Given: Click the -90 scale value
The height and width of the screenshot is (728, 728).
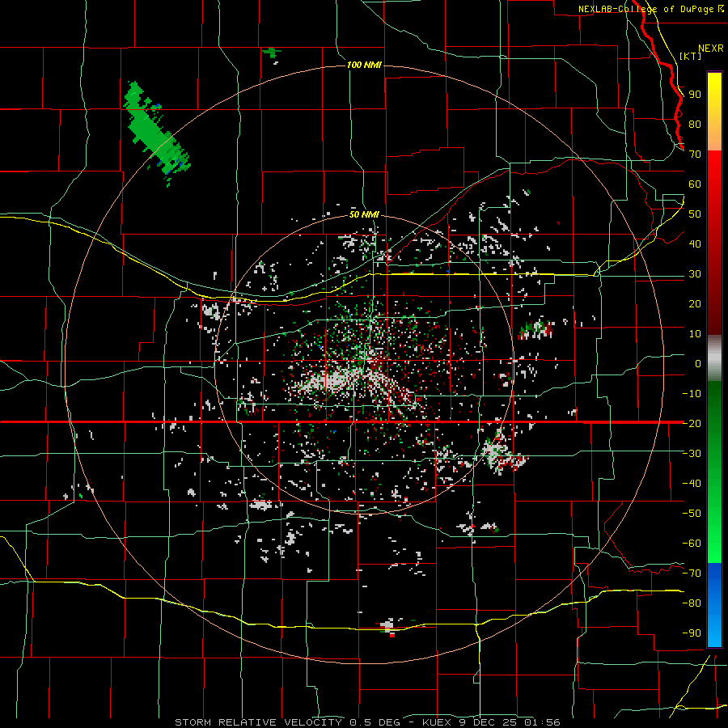Looking at the screenshot, I should tap(692, 633).
